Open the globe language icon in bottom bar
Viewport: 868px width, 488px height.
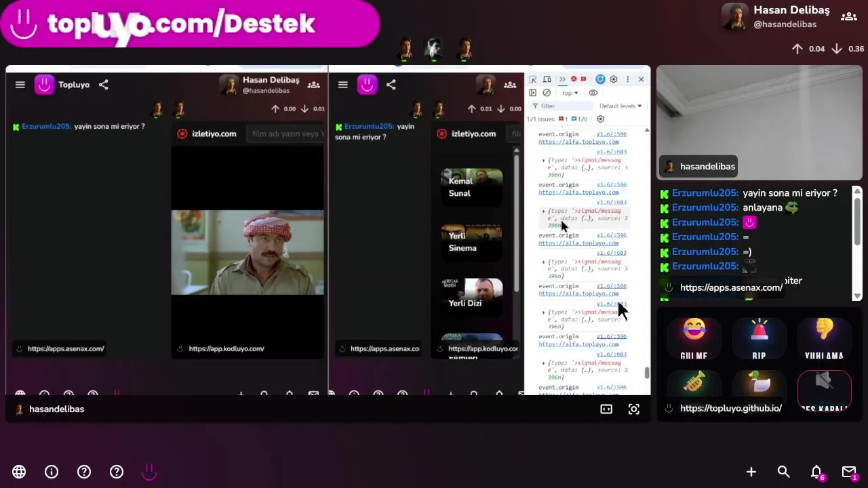click(19, 472)
